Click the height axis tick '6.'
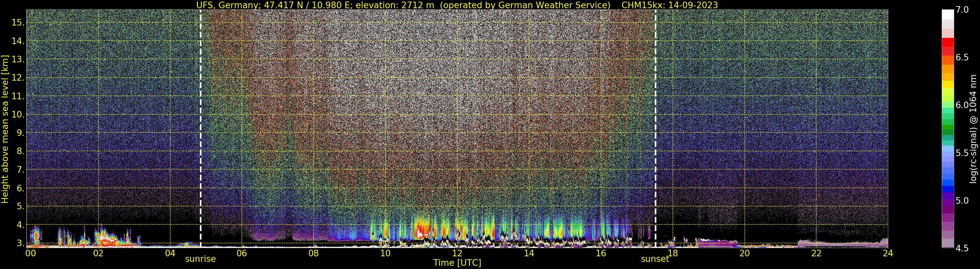This screenshot has width=980, height=269. (x=21, y=188)
